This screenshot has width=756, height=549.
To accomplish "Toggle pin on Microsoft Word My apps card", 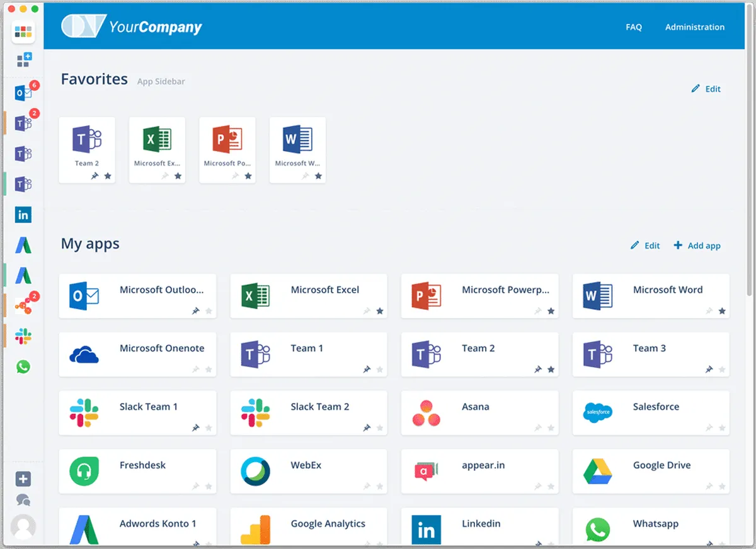I will pos(709,311).
